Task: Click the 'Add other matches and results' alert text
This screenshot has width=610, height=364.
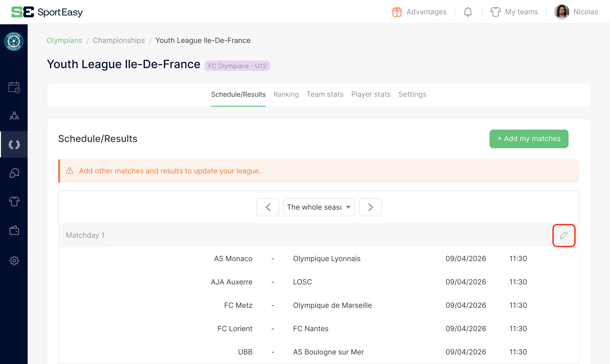Action: click(170, 171)
